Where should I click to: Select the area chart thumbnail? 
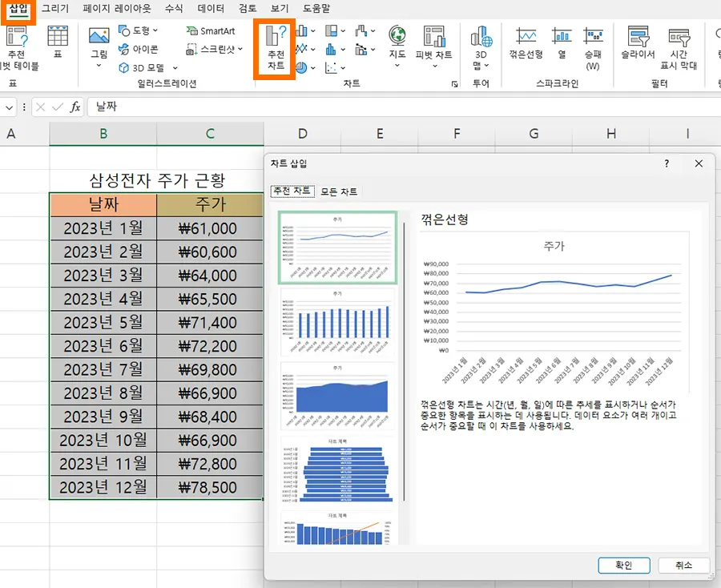(x=337, y=397)
